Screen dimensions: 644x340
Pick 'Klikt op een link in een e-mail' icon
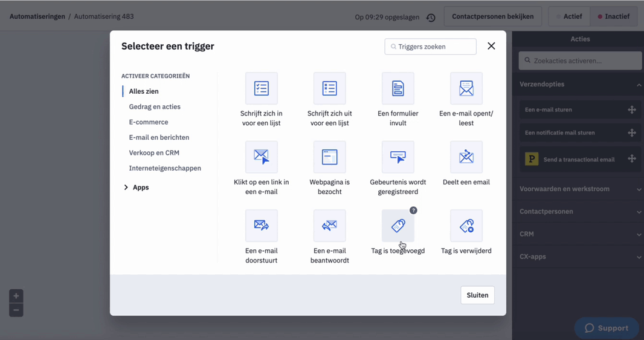(261, 157)
